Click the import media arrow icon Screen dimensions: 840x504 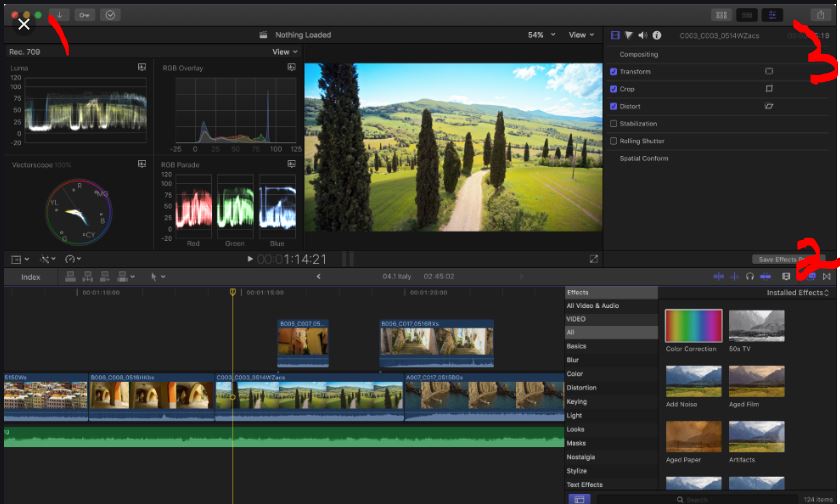60,15
